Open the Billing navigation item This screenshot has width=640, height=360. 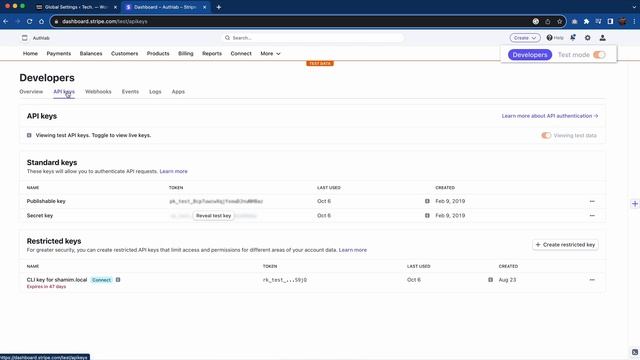click(x=186, y=53)
